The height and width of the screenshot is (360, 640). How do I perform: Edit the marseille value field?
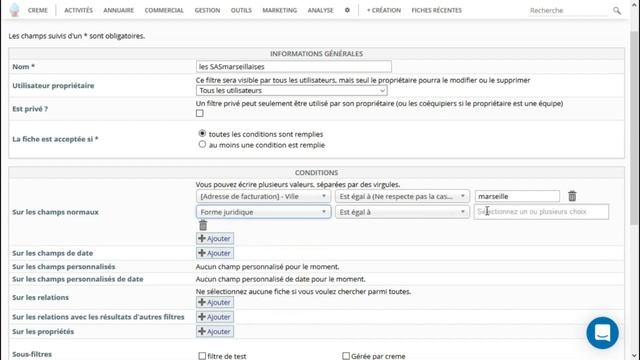point(517,196)
